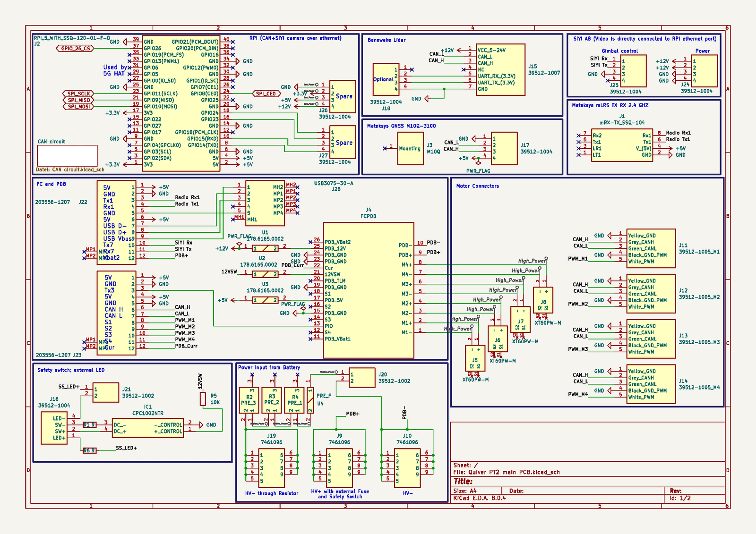Select the J19 7461096 HV- resistor terminal

[272, 468]
